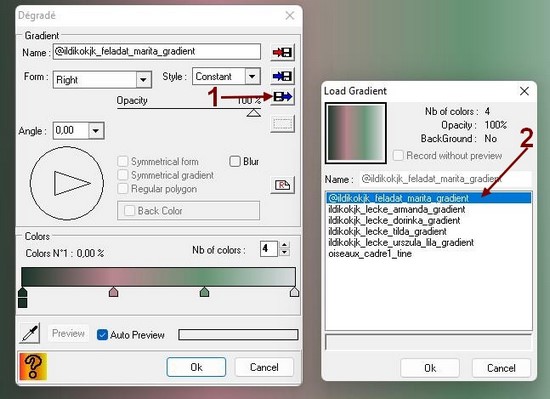Click Ok in the Load Gradient dialog
550x399 pixels.
(430, 368)
